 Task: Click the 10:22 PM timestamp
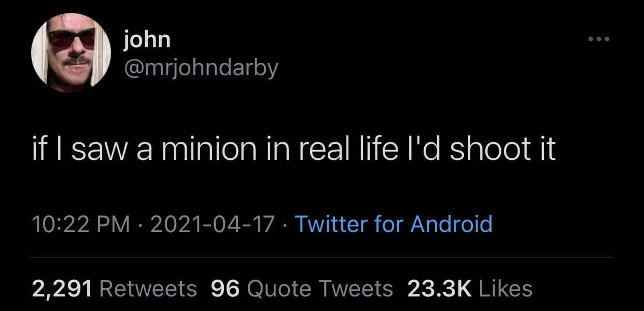(x=81, y=225)
